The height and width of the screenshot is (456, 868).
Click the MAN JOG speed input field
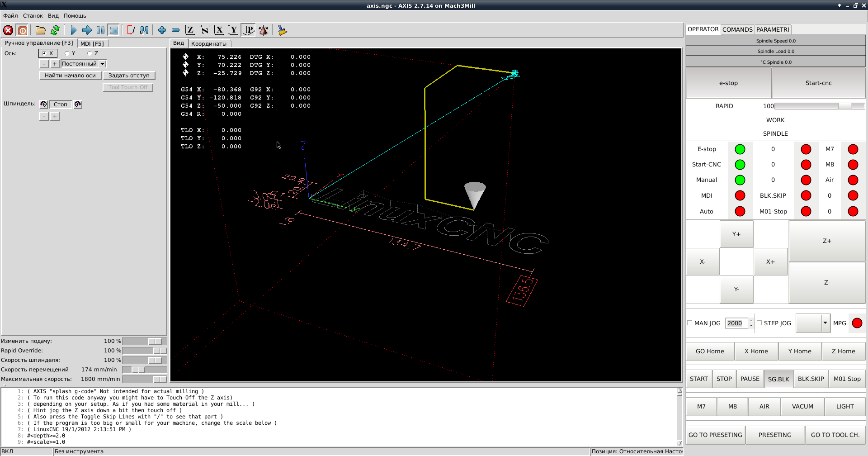[736, 323]
